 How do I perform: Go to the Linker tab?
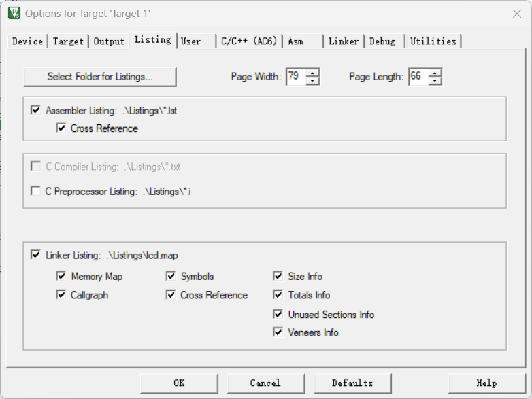pos(343,41)
